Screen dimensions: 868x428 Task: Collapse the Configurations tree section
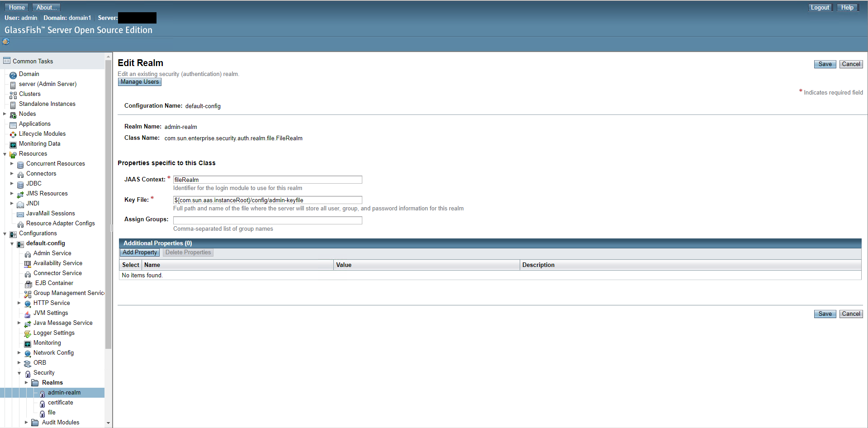[x=5, y=233]
